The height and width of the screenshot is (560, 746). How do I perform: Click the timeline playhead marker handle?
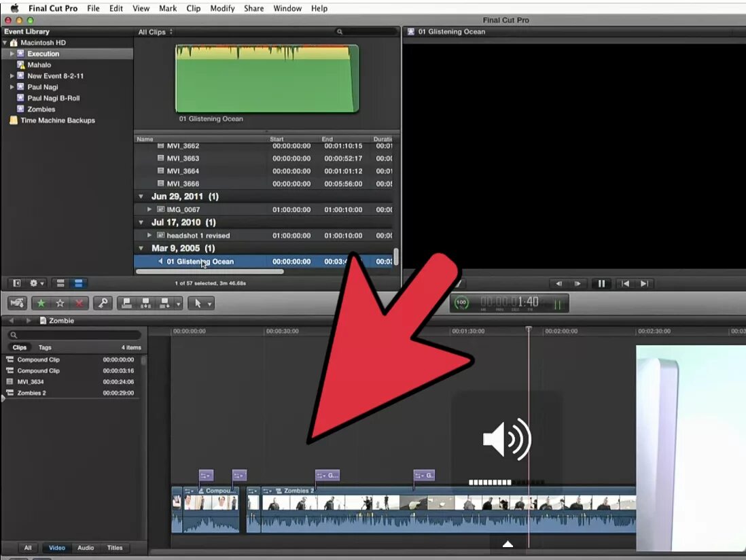pyautogui.click(x=529, y=329)
